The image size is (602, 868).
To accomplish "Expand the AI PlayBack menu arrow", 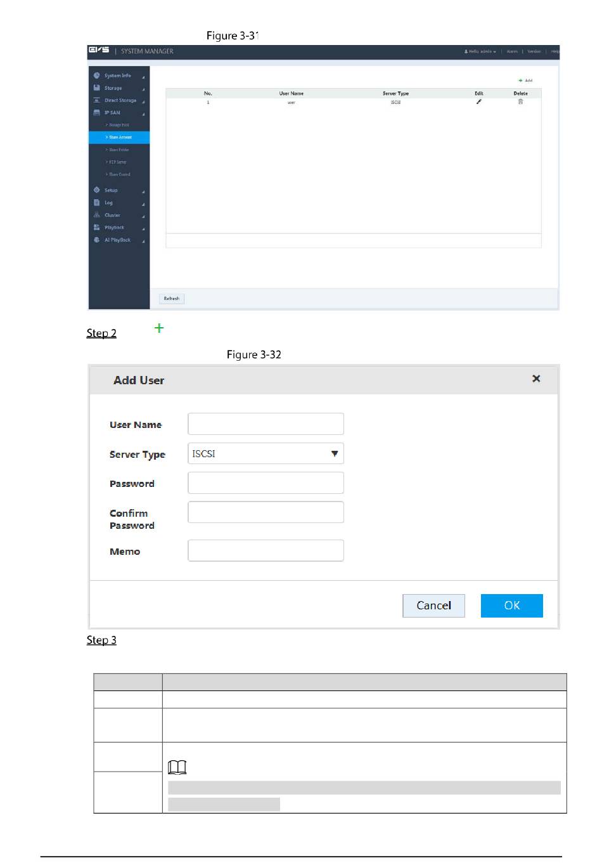I will [x=143, y=242].
